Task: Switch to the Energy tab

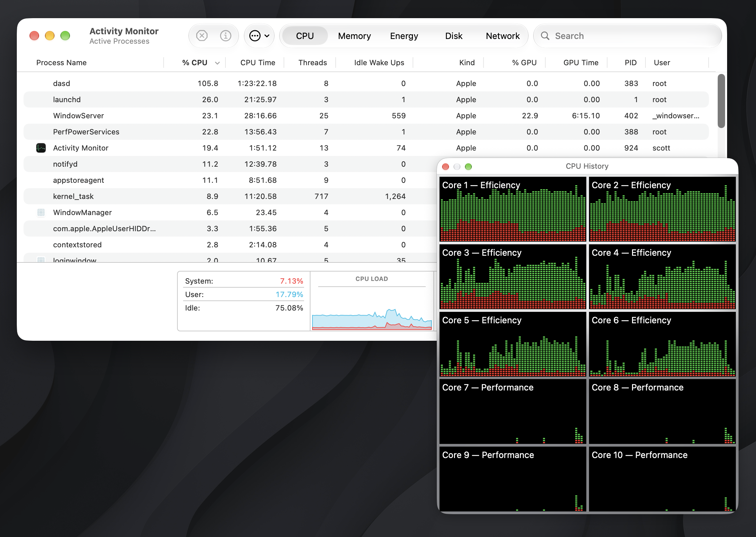Action: click(x=404, y=36)
